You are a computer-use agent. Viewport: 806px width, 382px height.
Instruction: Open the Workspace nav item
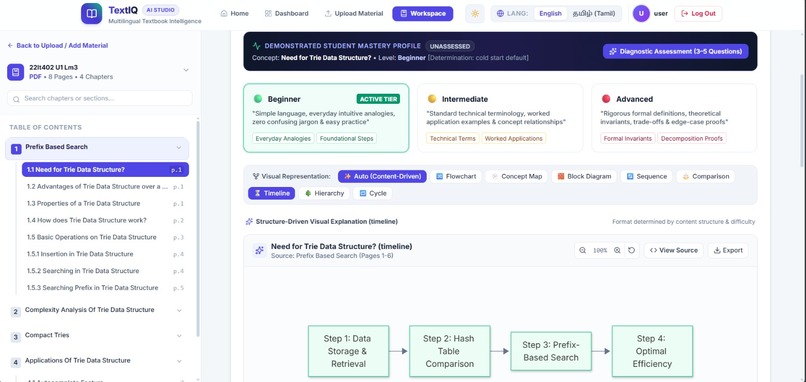[x=423, y=14]
